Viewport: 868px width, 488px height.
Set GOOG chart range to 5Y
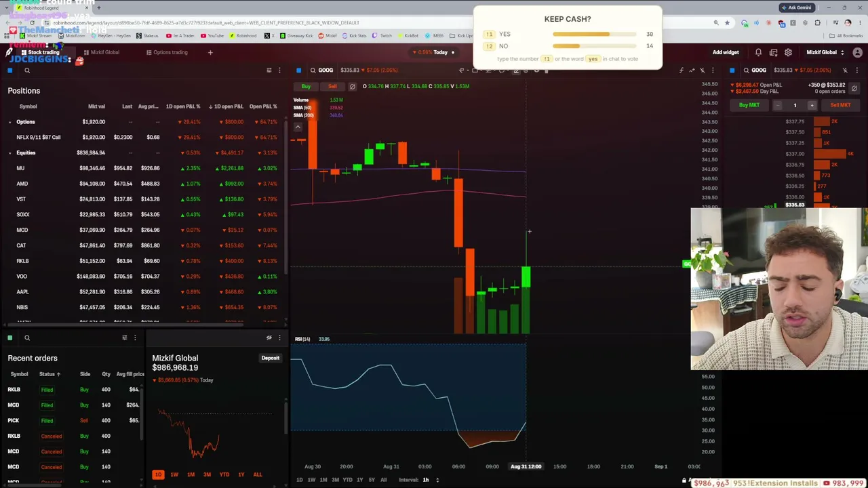coord(372,480)
